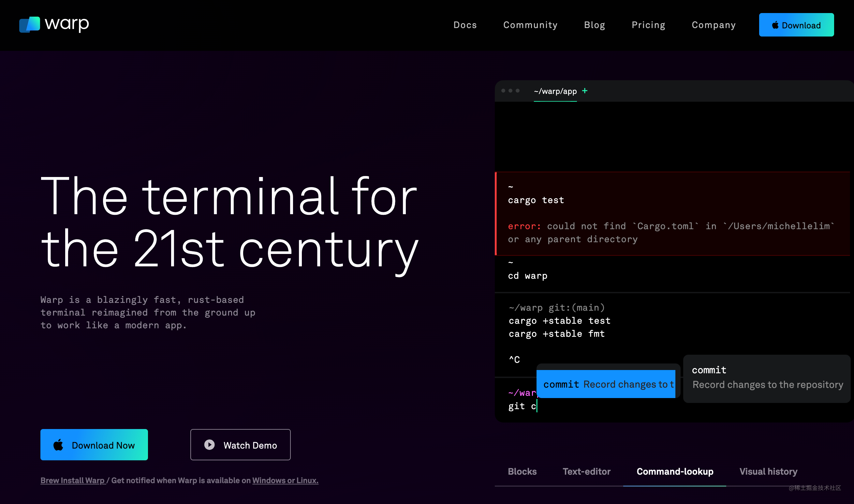Click the Warp logo icon
This screenshot has width=854, height=504.
point(30,24)
